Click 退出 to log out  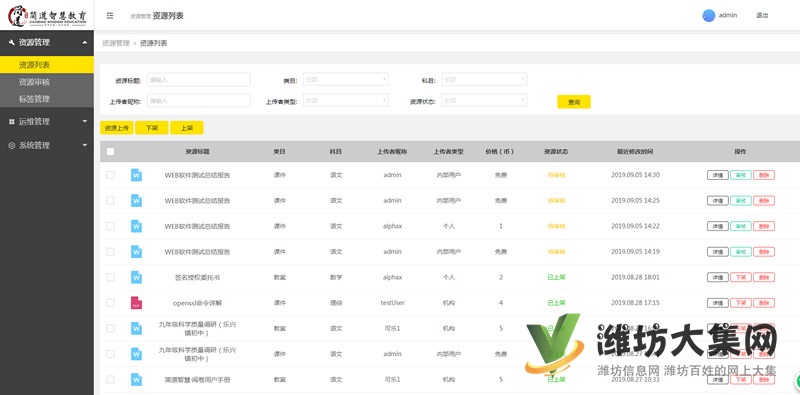762,16
